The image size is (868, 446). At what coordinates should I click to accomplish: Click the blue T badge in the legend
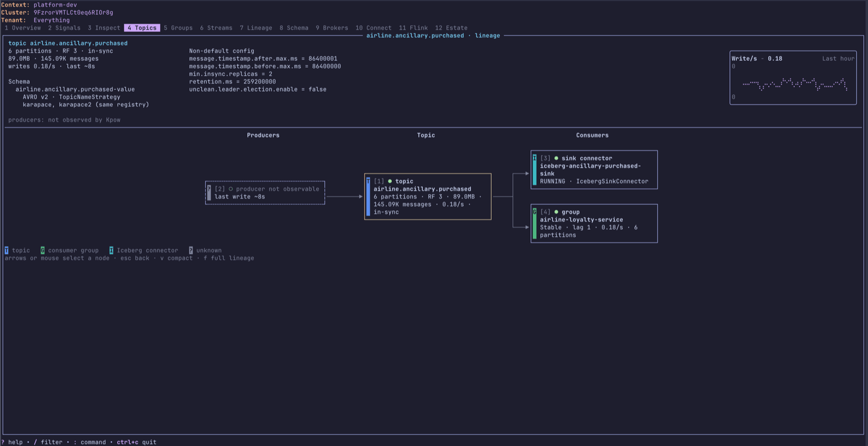[7, 250]
